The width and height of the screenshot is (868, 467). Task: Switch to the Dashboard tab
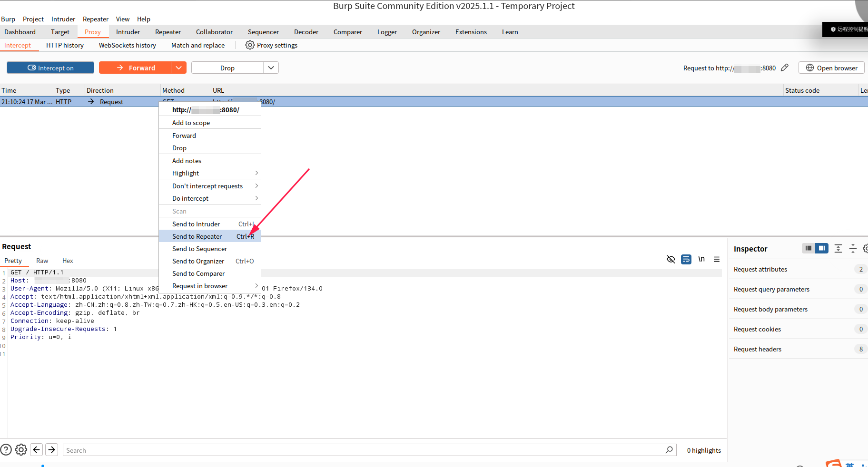(20, 32)
